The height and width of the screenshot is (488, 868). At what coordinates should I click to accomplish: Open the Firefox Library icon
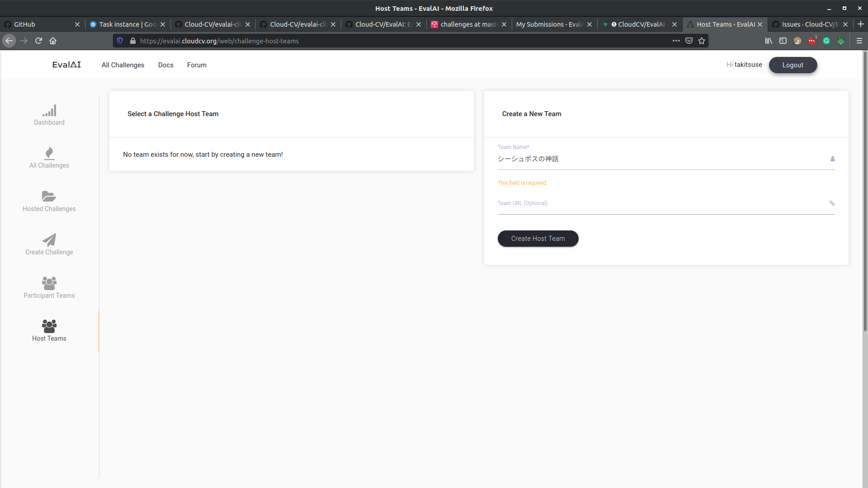[x=769, y=41]
